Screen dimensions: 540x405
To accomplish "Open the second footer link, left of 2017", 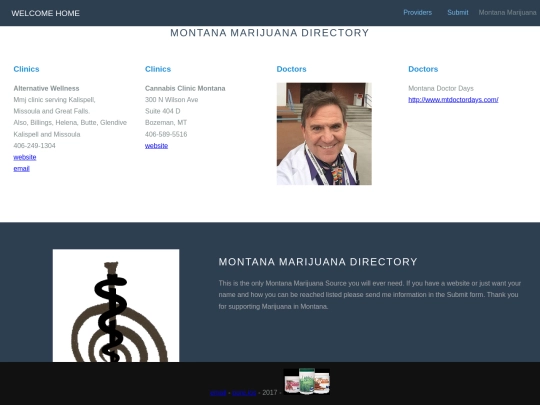I will click(244, 393).
